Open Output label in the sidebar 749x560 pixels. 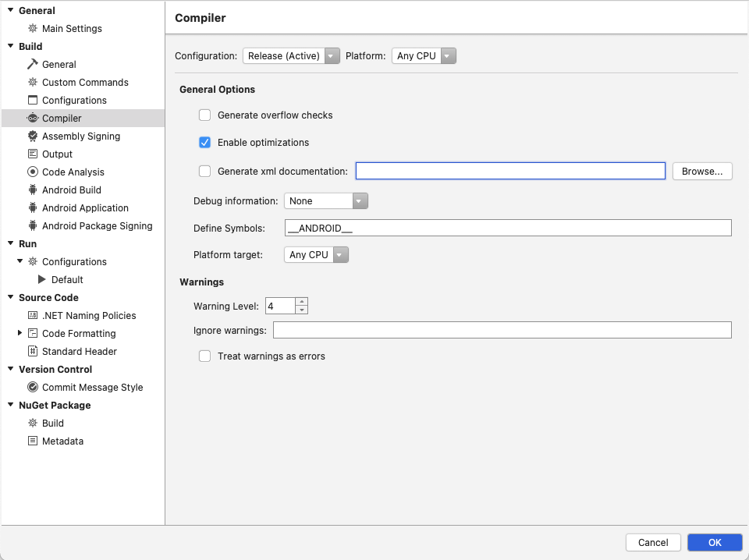pos(57,154)
